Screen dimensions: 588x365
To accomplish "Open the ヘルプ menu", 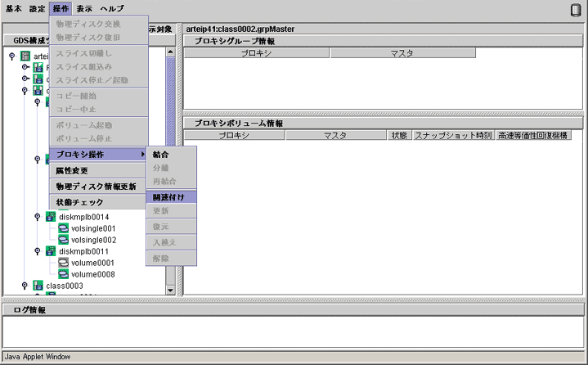I will click(x=112, y=8).
